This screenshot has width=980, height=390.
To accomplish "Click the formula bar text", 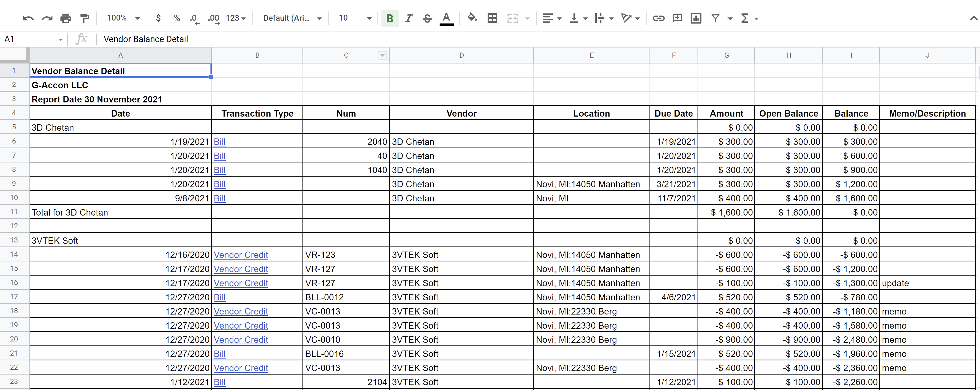I will coord(146,39).
